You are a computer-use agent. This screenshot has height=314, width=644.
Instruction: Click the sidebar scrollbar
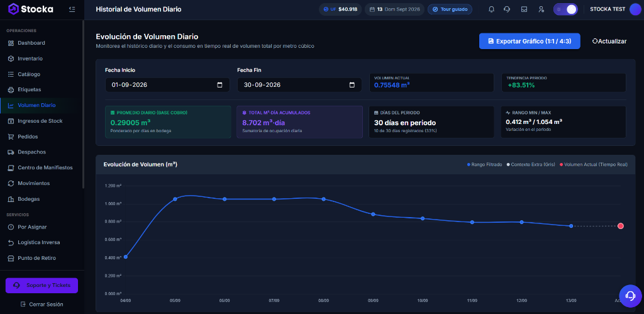[x=84, y=105]
